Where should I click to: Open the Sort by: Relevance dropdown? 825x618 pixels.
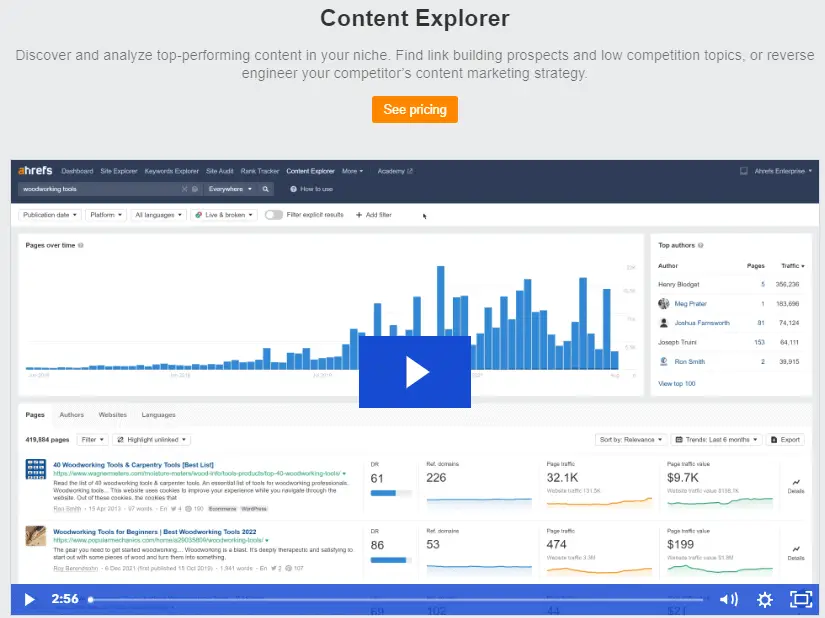(x=630, y=440)
